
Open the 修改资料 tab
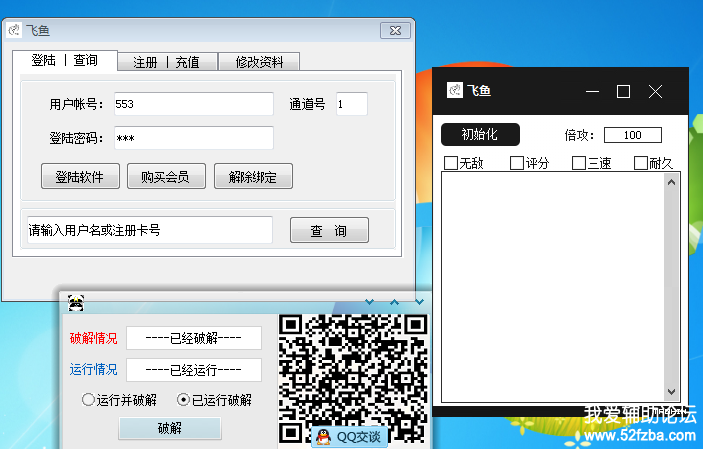259,62
